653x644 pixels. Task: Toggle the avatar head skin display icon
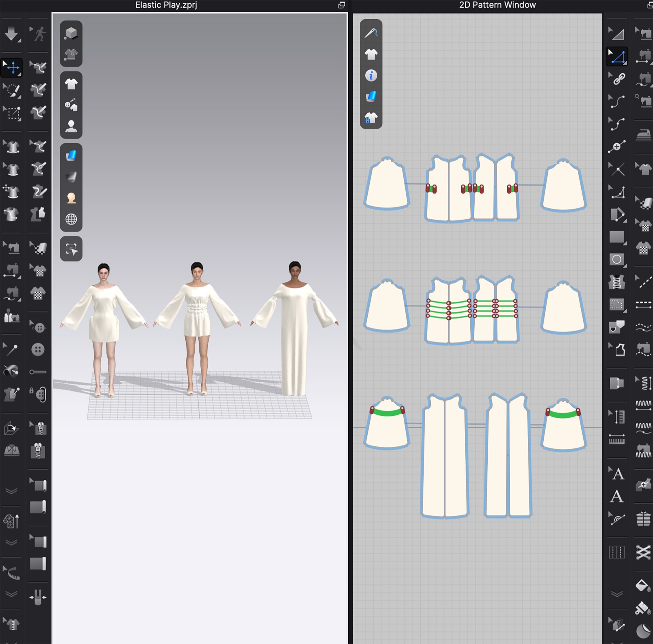71,198
